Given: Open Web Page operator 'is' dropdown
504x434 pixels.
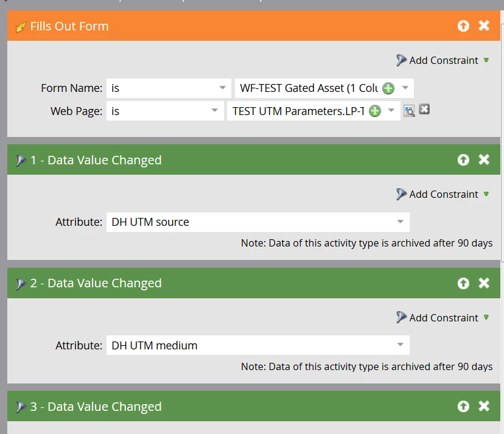Looking at the screenshot, I should pos(165,111).
